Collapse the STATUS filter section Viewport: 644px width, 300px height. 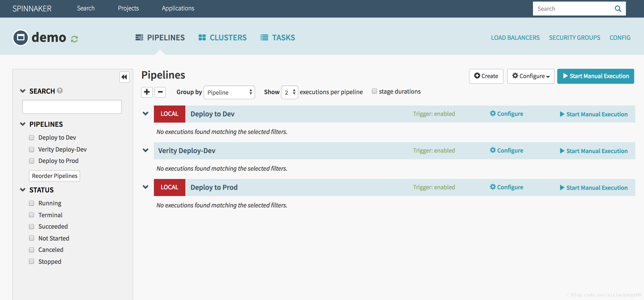[23, 190]
